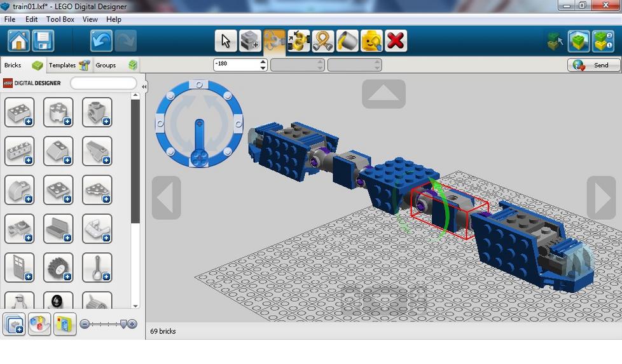This screenshot has width=622, height=364.
Task: Undo the last action
Action: (101, 41)
